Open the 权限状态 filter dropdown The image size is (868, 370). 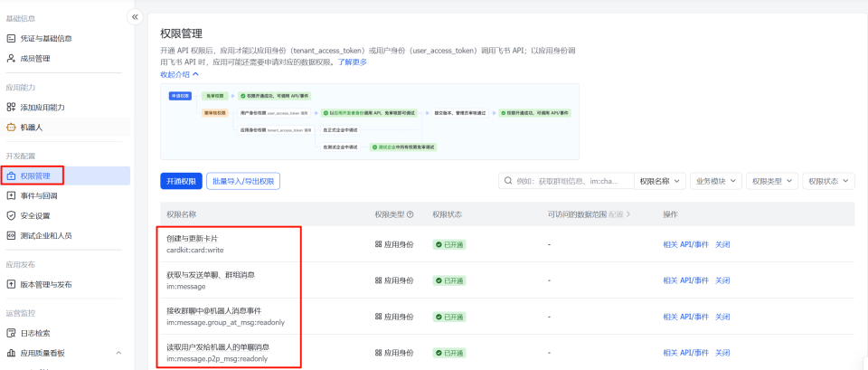(x=829, y=181)
